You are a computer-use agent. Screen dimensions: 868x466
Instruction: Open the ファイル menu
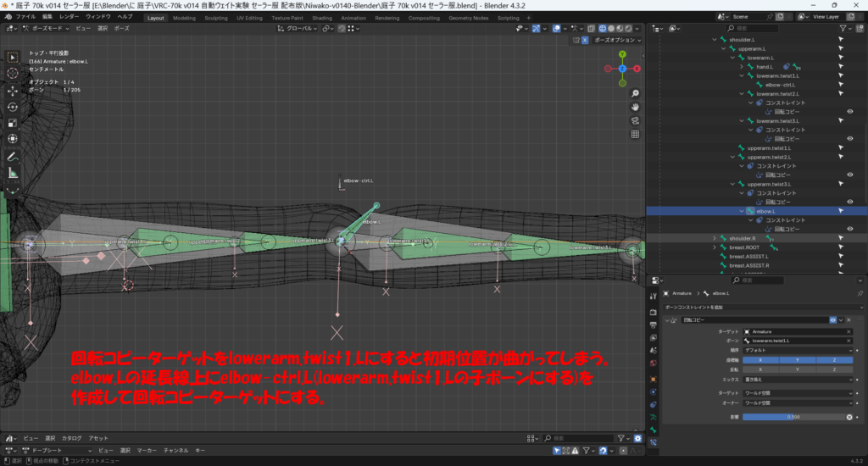[25, 17]
